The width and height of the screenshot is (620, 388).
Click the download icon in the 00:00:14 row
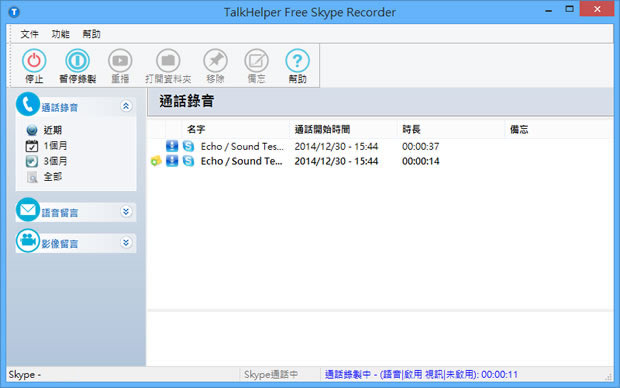click(x=172, y=161)
